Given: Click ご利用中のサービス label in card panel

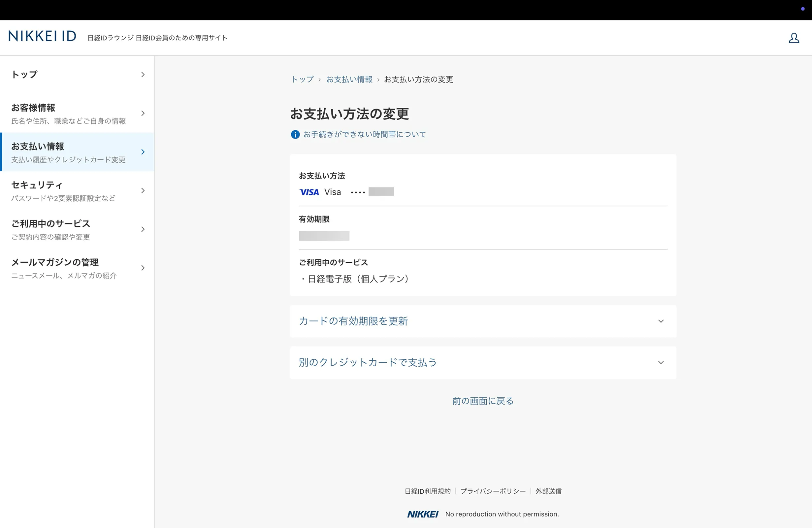Looking at the screenshot, I should coord(333,262).
